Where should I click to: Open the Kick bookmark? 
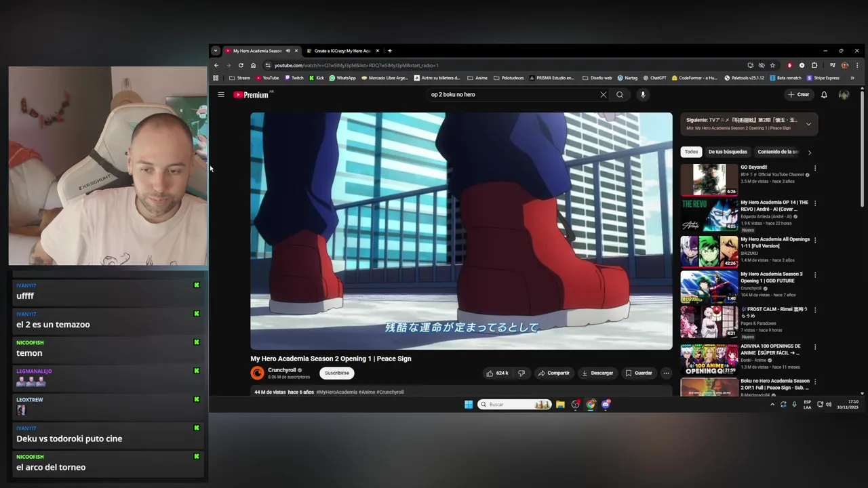click(x=317, y=78)
